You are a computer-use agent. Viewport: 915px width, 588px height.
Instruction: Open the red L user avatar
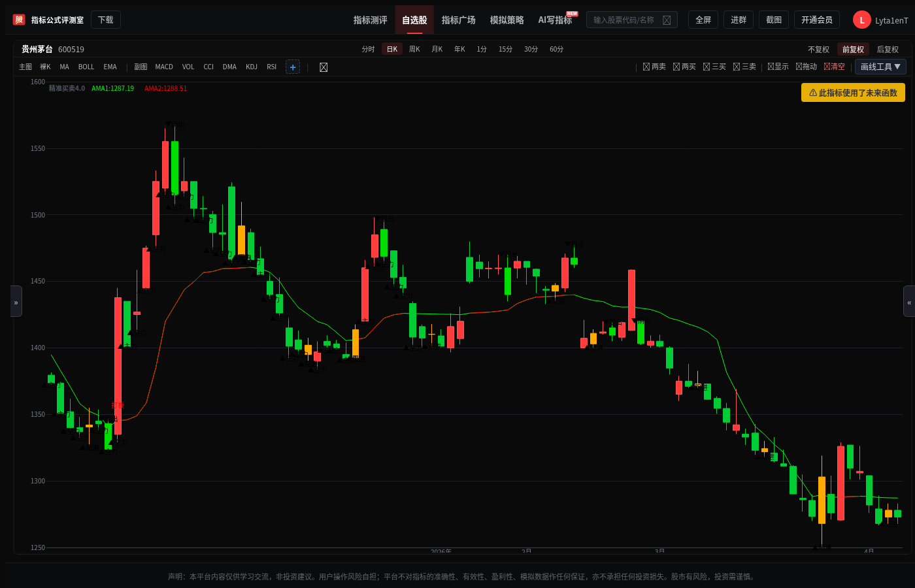862,20
